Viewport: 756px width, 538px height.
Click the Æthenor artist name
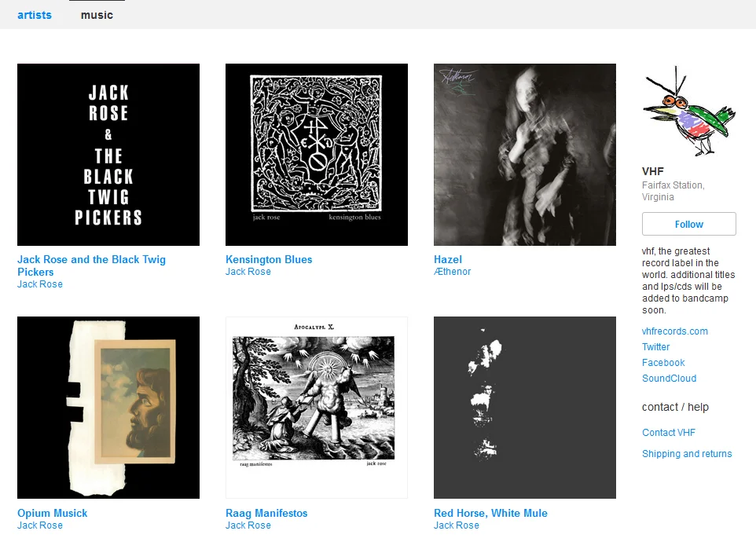452,272
